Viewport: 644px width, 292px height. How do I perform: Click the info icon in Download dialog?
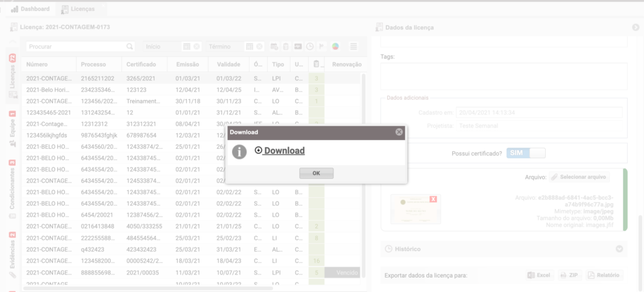tap(239, 151)
